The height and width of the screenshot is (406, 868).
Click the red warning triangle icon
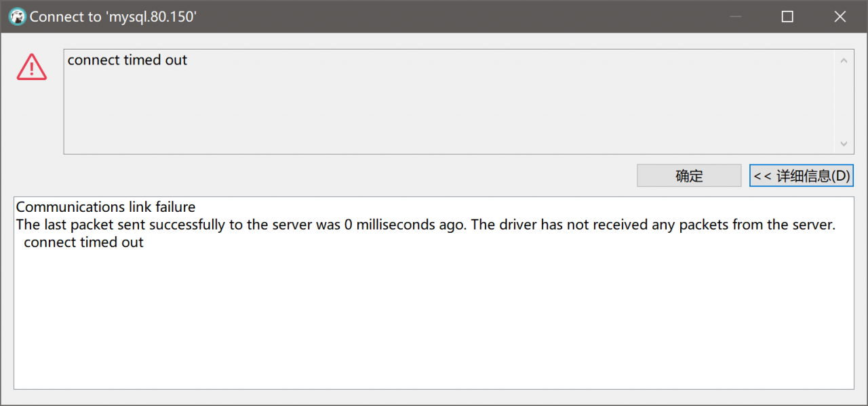pyautogui.click(x=32, y=68)
